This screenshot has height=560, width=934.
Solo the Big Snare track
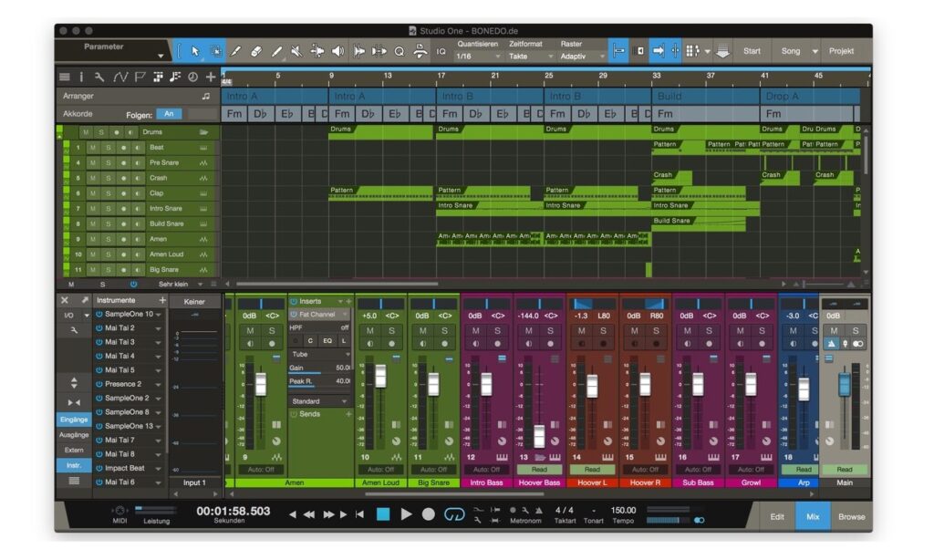tap(108, 270)
